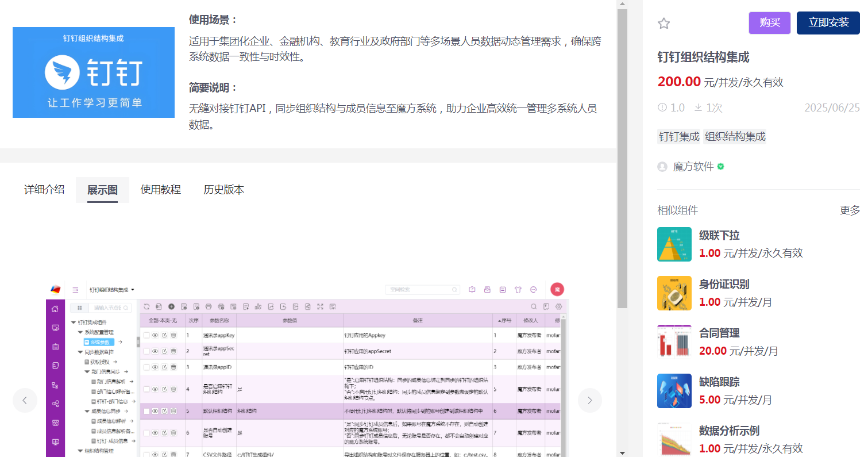Click the 简要说明： heading

pyautogui.click(x=213, y=87)
